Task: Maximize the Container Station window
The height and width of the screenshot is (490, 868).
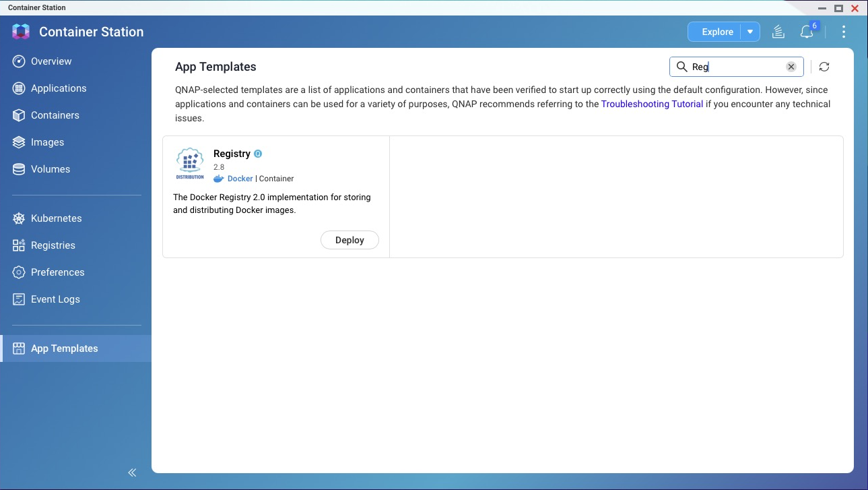Action: click(838, 8)
